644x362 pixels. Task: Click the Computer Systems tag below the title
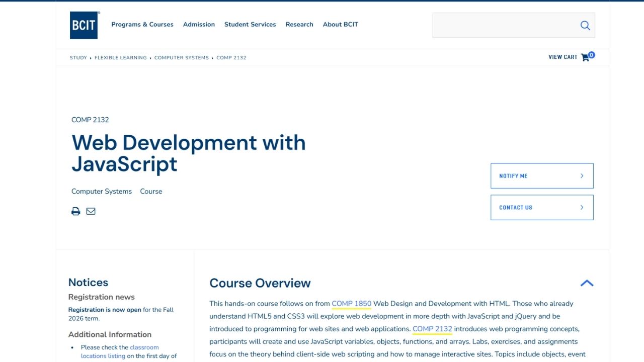tap(102, 192)
